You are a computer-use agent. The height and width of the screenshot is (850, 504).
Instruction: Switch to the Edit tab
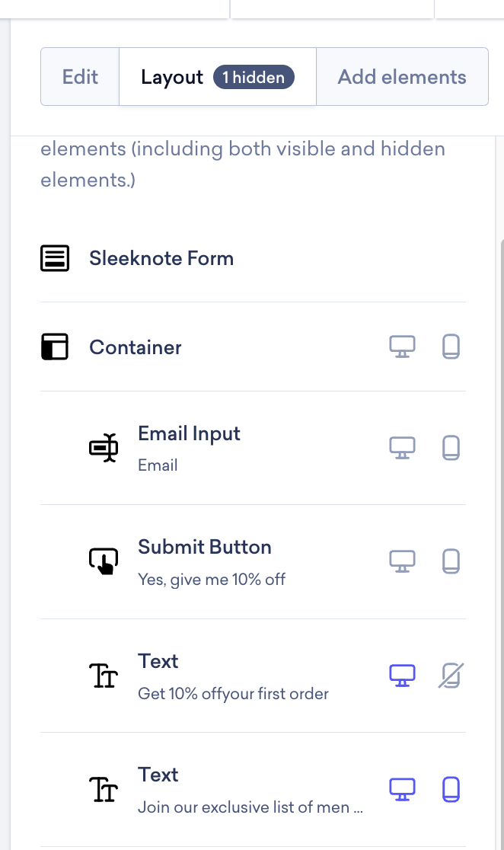click(x=80, y=77)
